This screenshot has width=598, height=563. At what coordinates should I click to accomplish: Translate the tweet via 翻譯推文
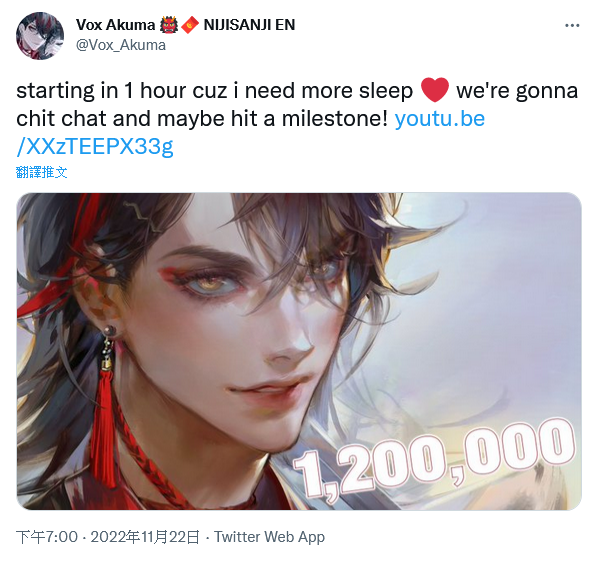42,172
